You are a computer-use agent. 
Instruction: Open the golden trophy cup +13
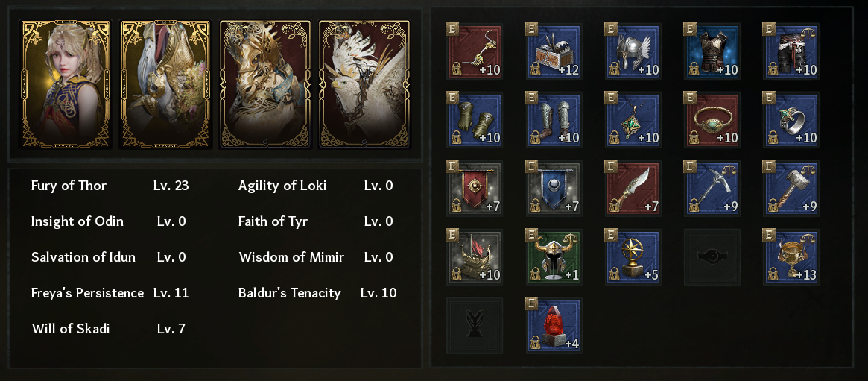[791, 257]
